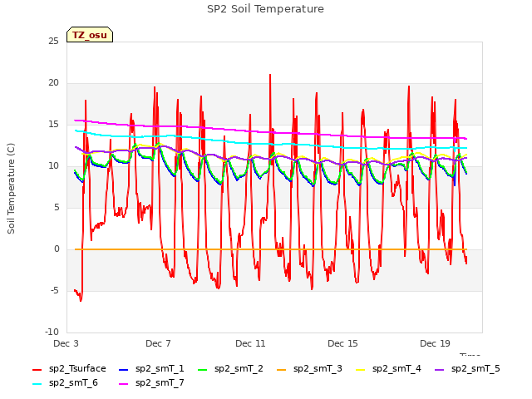Toggle sp2_smT_6 series in legend

pos(65,382)
